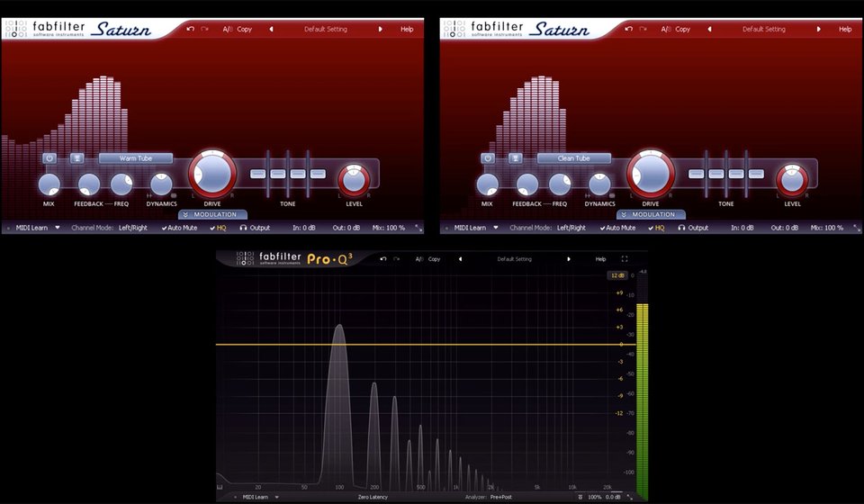The image size is (864, 504).
Task: Click Output headphones icon in Warm Tube Saturn
Action: coord(244,228)
